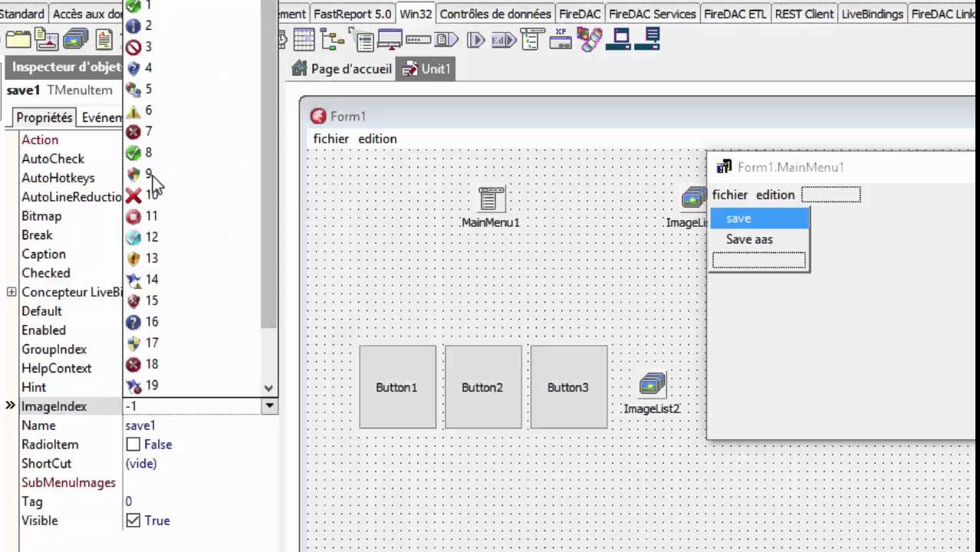Click the ImageIndex value field showing -1
Viewport: 980px width, 552px height.
pyautogui.click(x=192, y=406)
